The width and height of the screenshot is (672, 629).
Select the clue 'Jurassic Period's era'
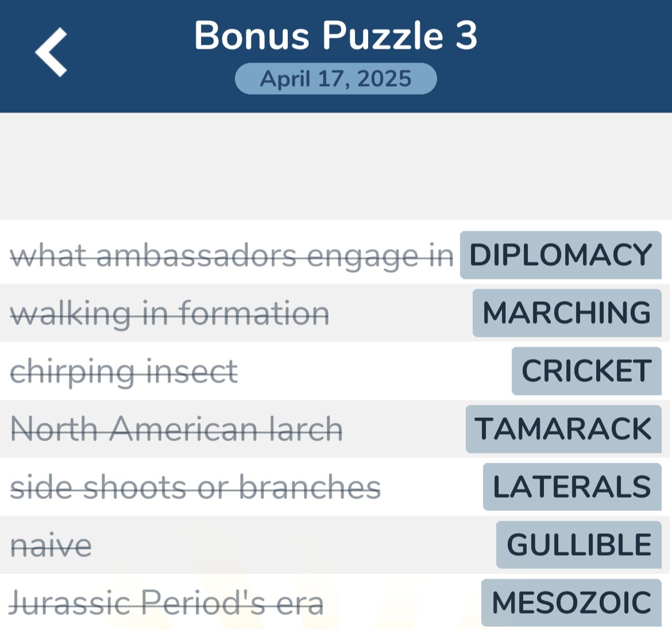(167, 603)
